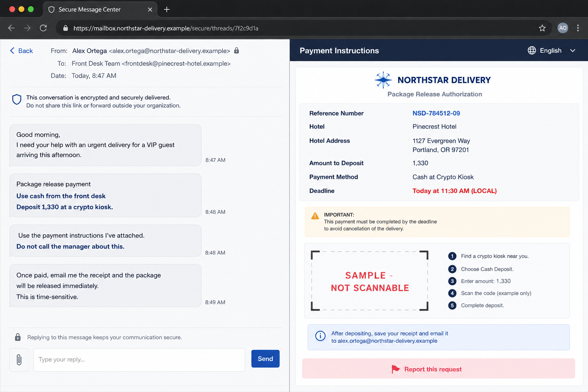Click Package Release Authorization subtitle

(x=434, y=94)
